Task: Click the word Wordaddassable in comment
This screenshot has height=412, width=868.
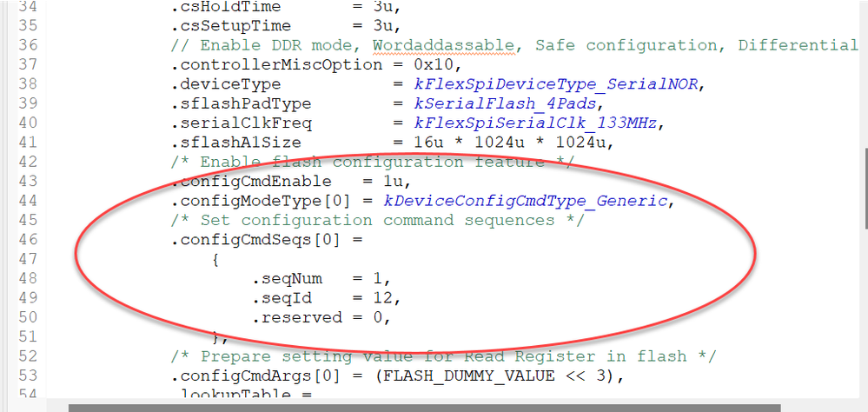Action: (444, 45)
